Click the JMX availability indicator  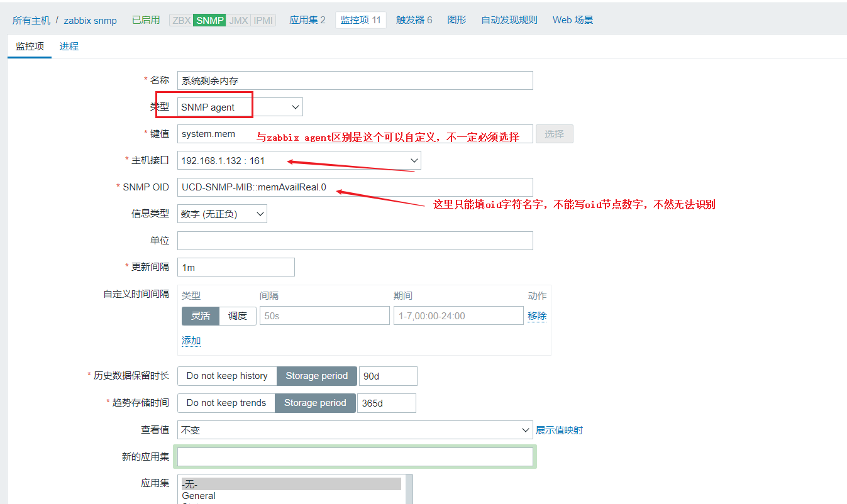pyautogui.click(x=238, y=20)
